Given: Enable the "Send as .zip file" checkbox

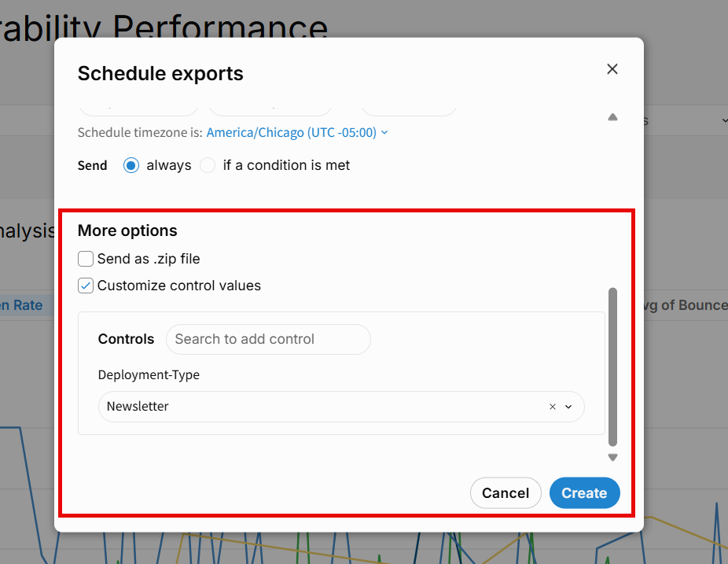Looking at the screenshot, I should (86, 259).
